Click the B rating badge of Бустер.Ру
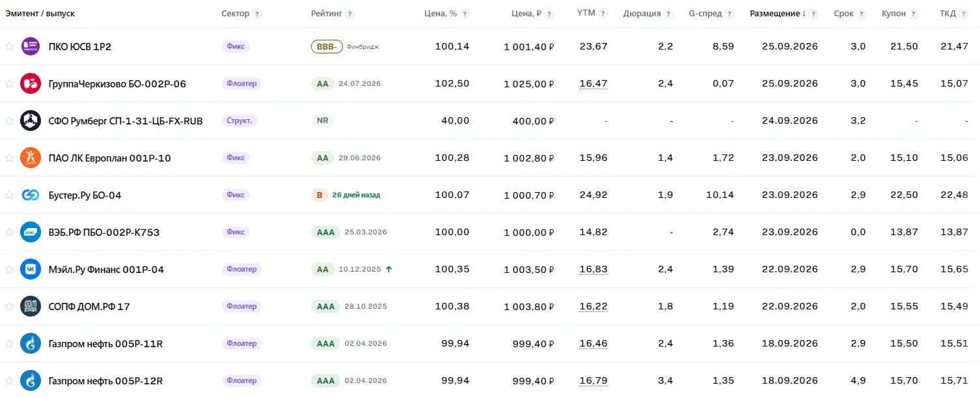 [319, 195]
